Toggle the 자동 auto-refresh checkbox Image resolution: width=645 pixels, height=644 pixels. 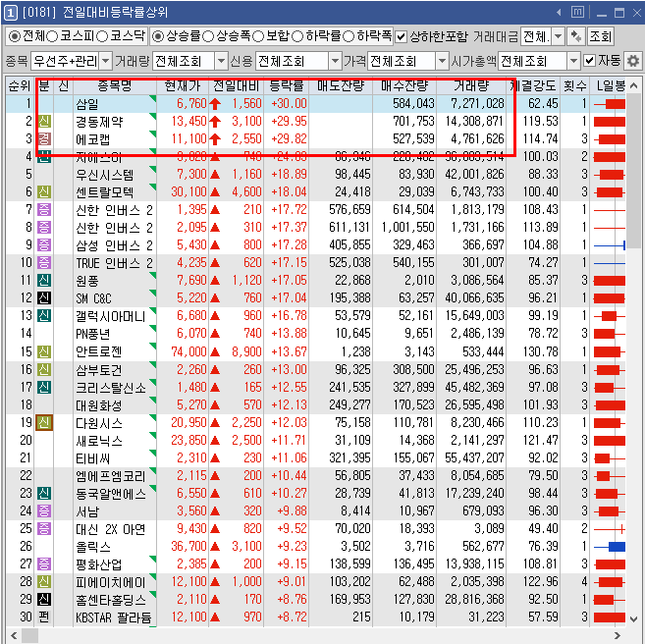(590, 61)
